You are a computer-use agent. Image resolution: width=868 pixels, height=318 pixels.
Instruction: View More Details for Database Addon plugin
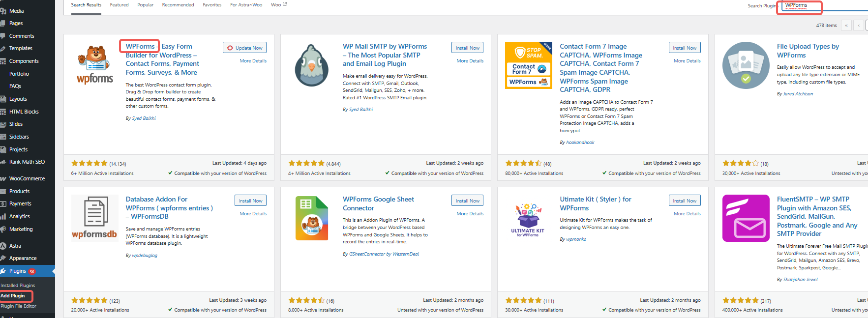[x=253, y=214]
